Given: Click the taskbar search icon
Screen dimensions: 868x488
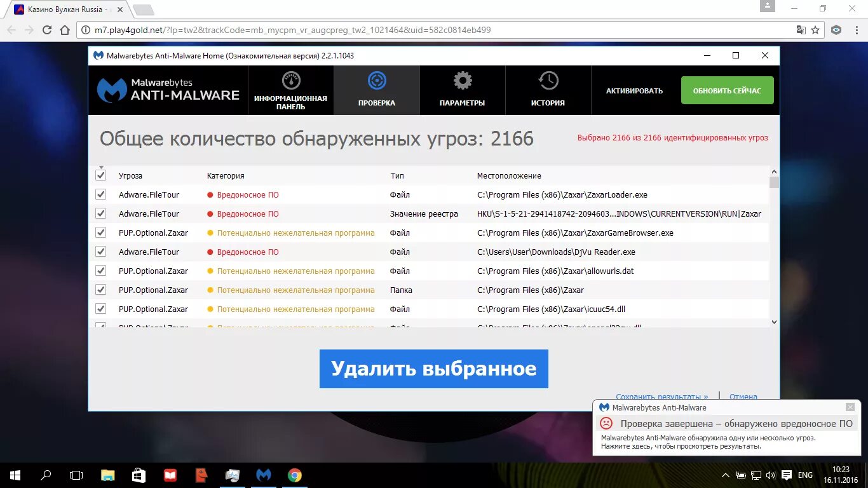Looking at the screenshot, I should click(x=46, y=475).
